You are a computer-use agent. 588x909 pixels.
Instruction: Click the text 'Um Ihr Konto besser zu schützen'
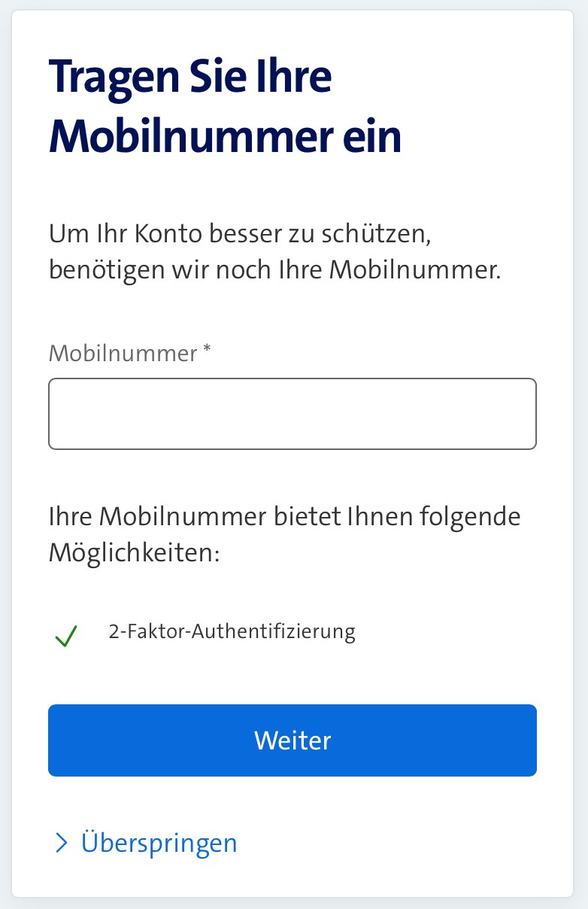pos(237,234)
